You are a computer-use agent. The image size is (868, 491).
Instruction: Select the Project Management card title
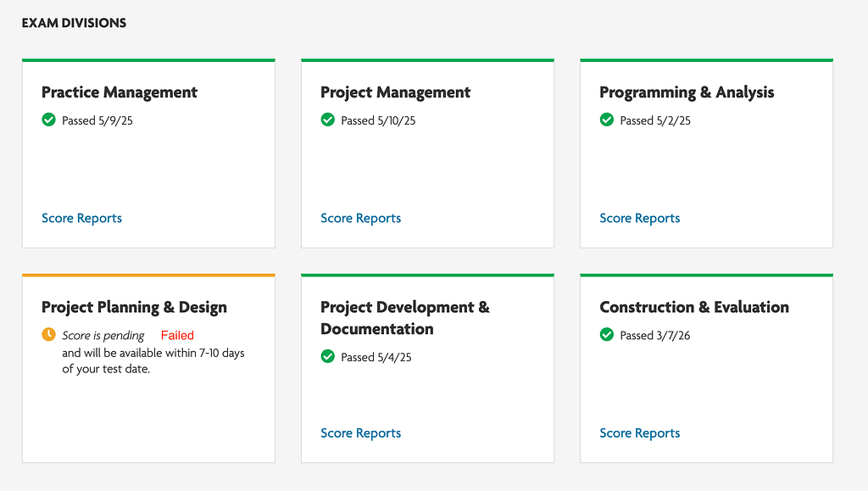pyautogui.click(x=395, y=92)
